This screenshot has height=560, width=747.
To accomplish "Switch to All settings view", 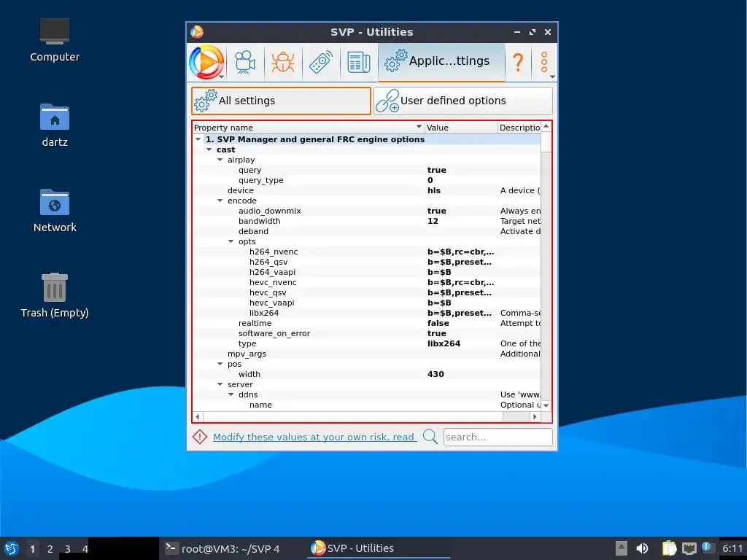I will tap(281, 101).
